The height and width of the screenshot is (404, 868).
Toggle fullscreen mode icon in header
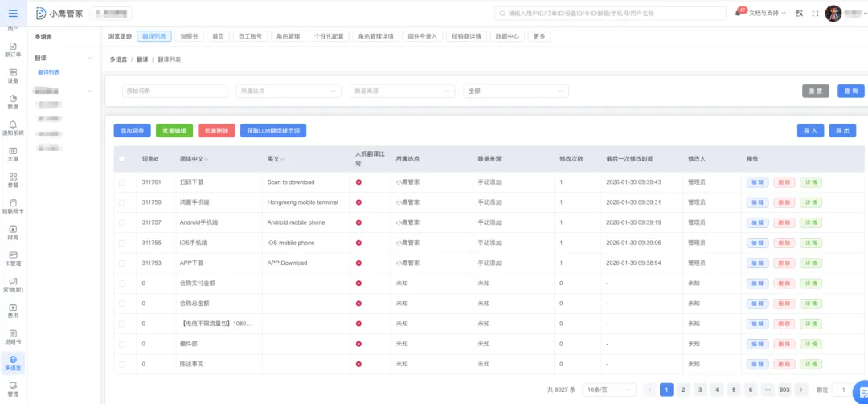815,14
